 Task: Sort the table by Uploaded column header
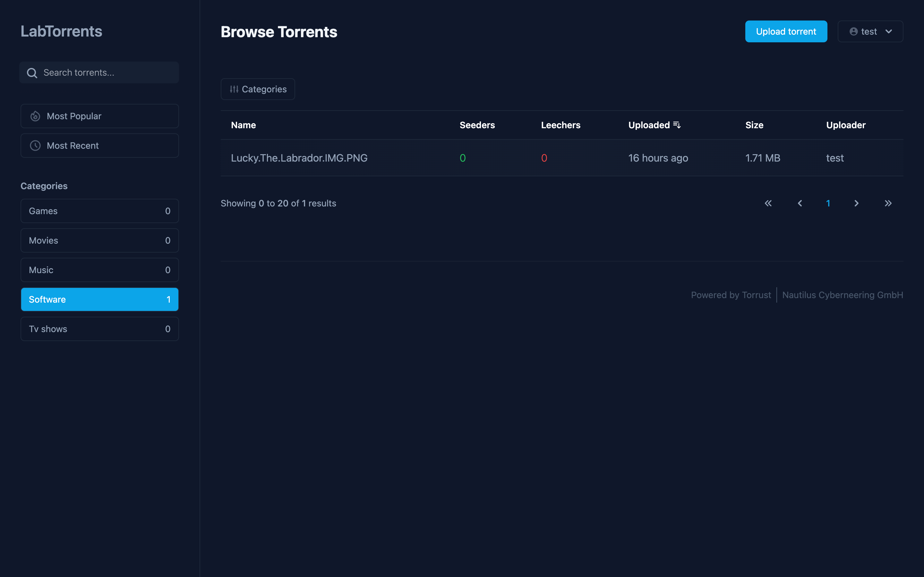coord(649,125)
